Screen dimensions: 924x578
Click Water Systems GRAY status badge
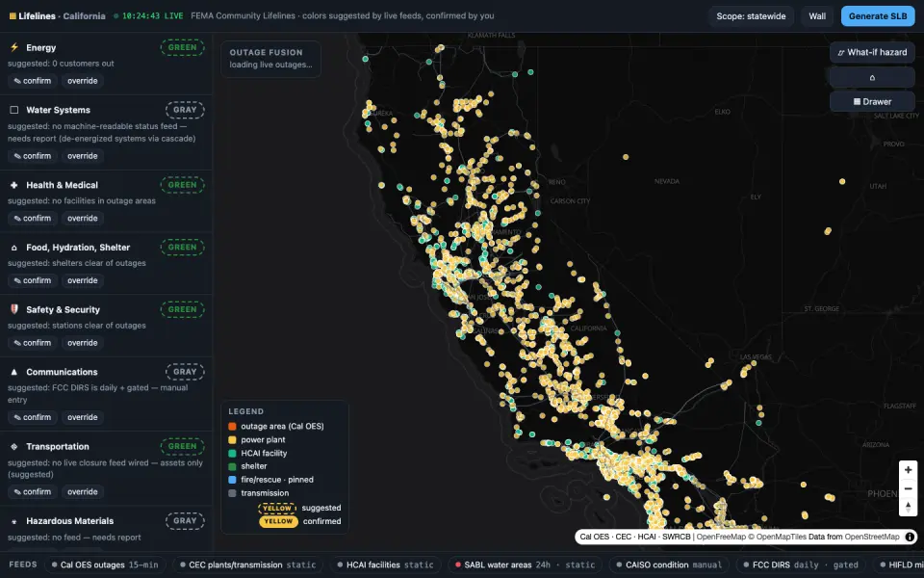click(x=185, y=110)
